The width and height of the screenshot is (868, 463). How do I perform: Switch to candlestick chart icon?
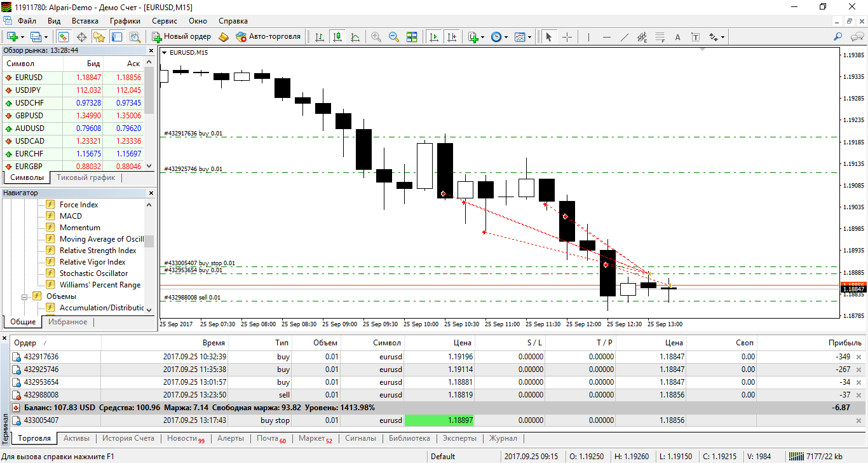(x=337, y=37)
